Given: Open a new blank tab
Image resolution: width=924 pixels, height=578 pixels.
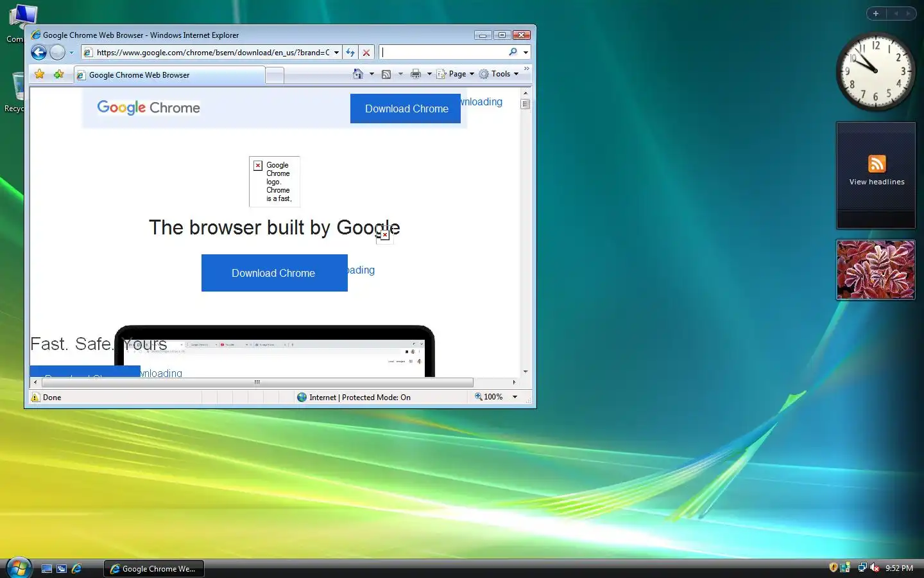Looking at the screenshot, I should 275,76.
